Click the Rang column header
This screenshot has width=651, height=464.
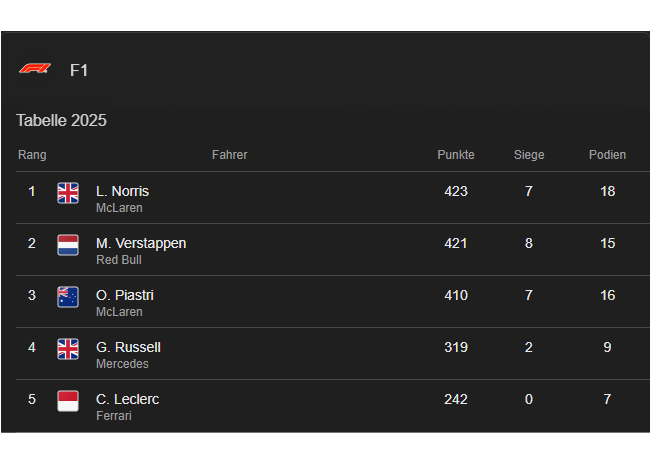point(32,155)
